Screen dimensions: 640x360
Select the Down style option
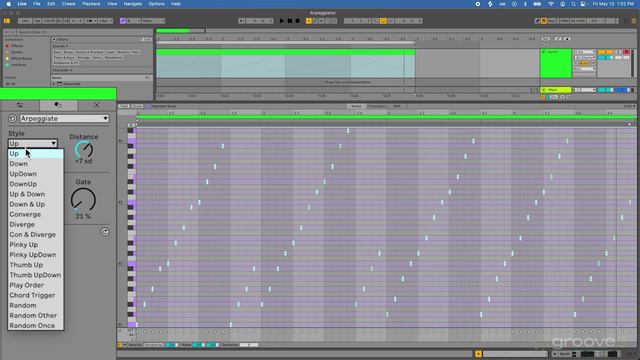[x=36, y=164]
